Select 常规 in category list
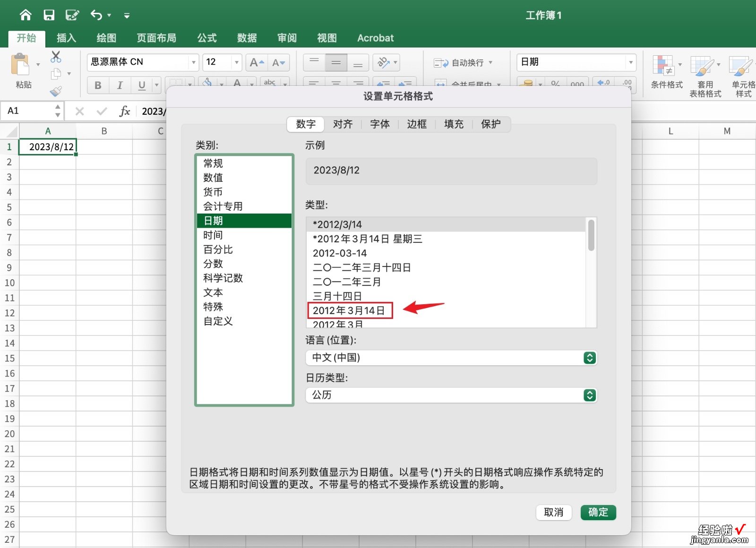Viewport: 756px width, 548px height. 244,163
